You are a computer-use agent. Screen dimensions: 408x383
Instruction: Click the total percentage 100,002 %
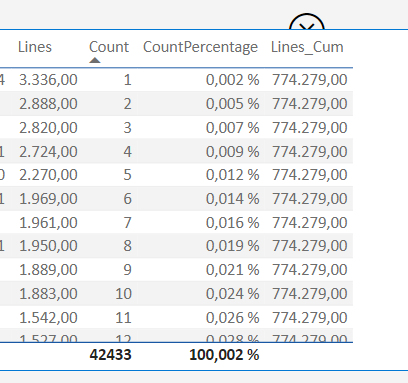224,355
